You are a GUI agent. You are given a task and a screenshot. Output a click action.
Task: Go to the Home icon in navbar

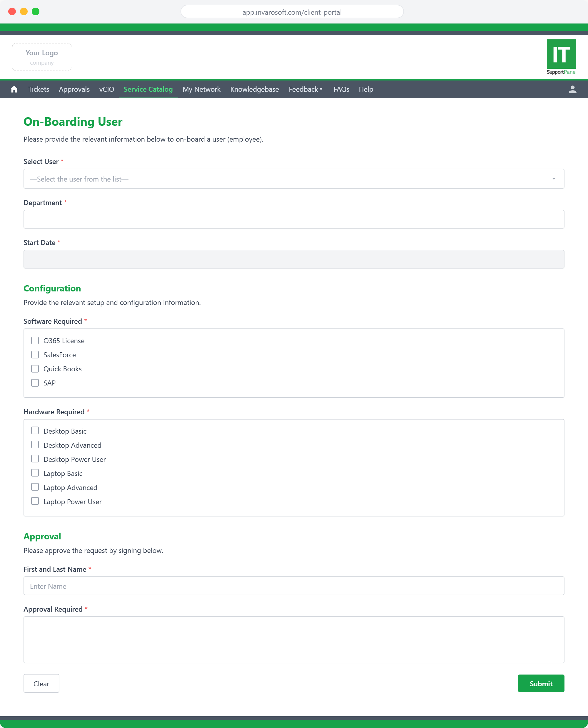[14, 89]
